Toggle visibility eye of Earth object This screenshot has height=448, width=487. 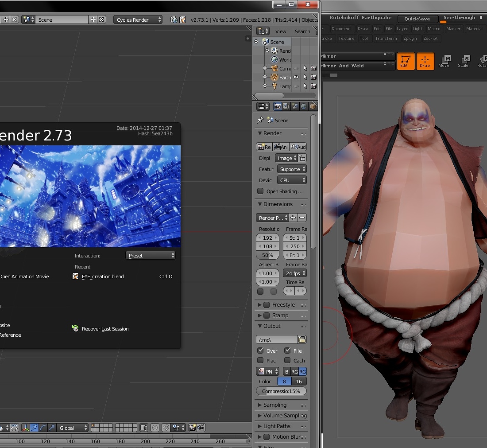(x=296, y=77)
